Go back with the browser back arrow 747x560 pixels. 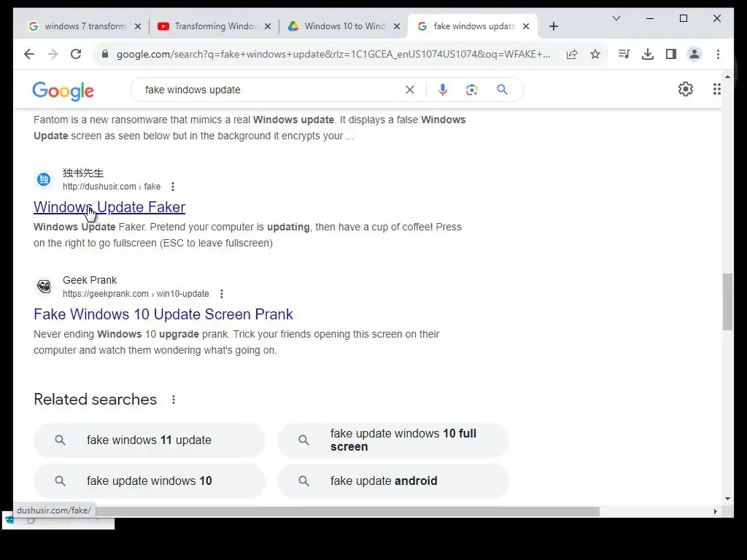29,54
